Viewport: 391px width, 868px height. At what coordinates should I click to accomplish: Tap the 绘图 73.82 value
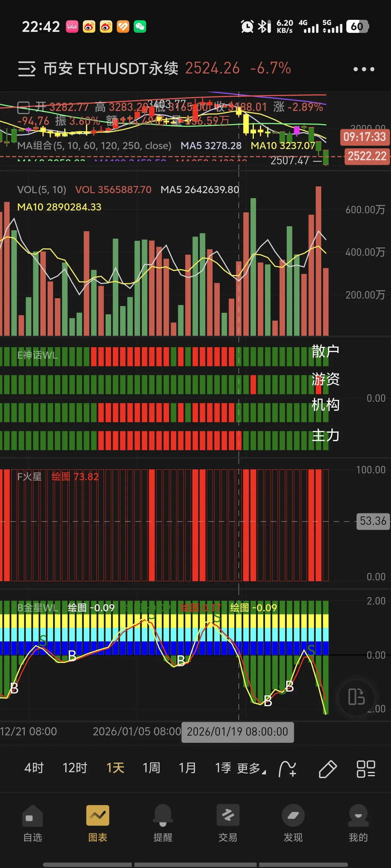coord(75,477)
